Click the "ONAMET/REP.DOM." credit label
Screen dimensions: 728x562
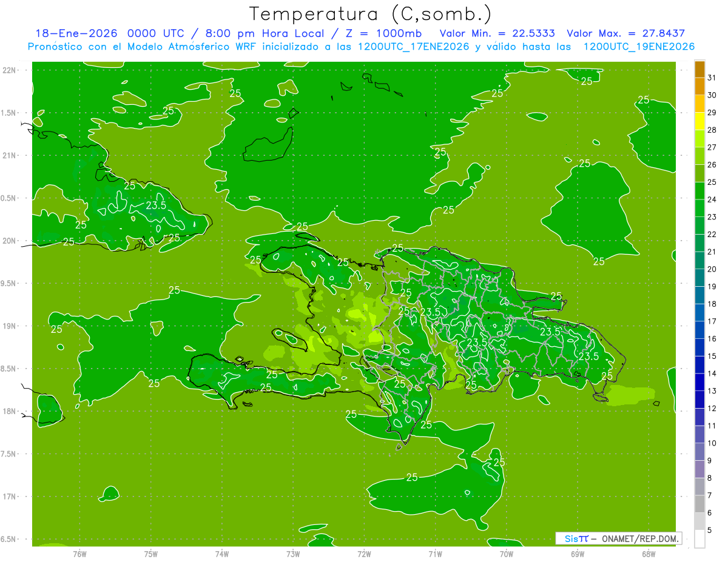[x=639, y=538]
